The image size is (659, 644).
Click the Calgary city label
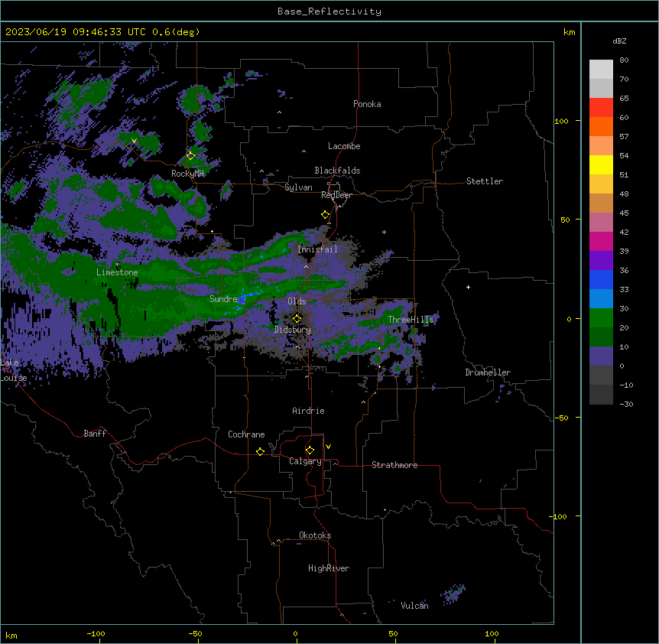point(305,461)
